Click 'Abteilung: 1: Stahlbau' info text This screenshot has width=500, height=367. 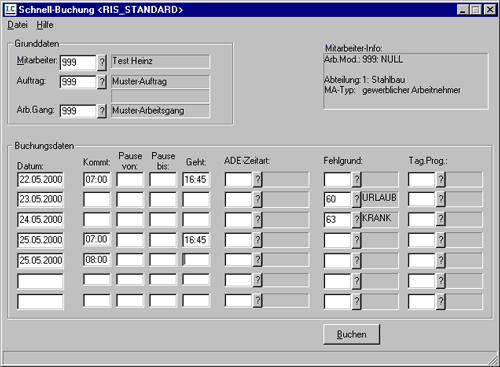coord(365,80)
